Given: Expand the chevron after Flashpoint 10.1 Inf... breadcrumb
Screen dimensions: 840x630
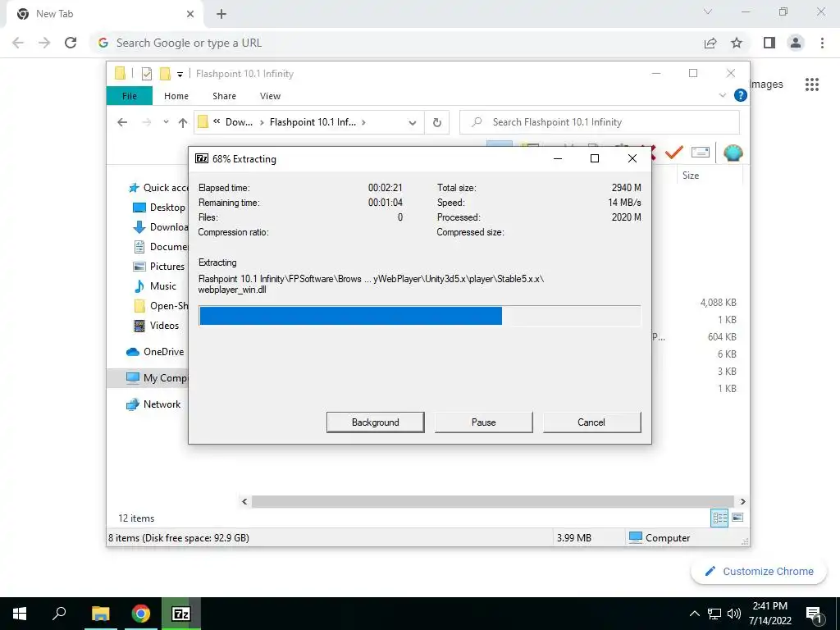Looking at the screenshot, I should [x=363, y=122].
